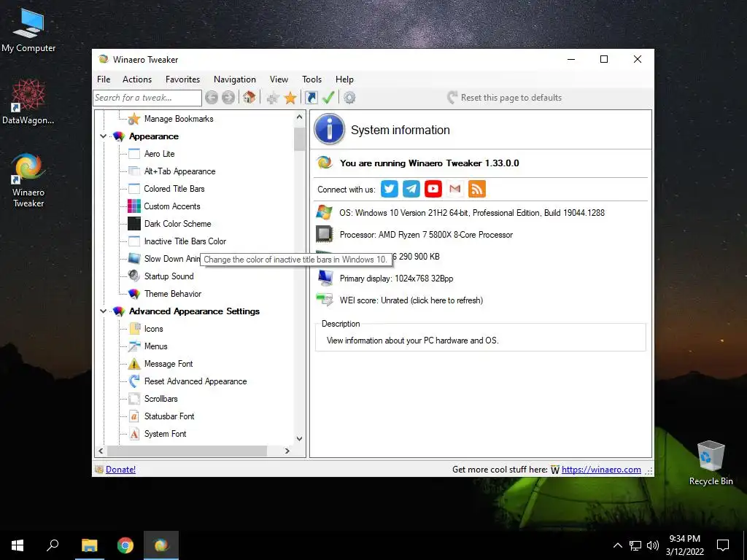Open the notification center icon
This screenshot has width=747, height=560.
tap(723, 545)
